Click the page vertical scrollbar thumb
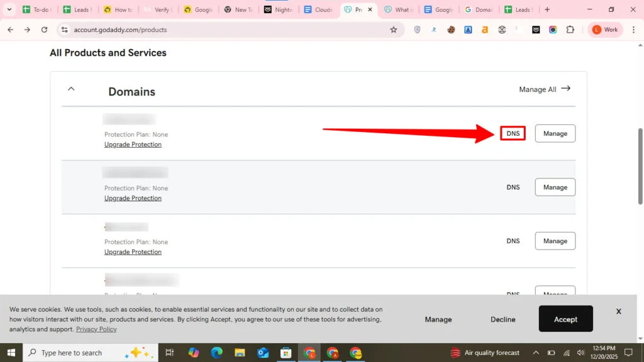 (x=640, y=166)
